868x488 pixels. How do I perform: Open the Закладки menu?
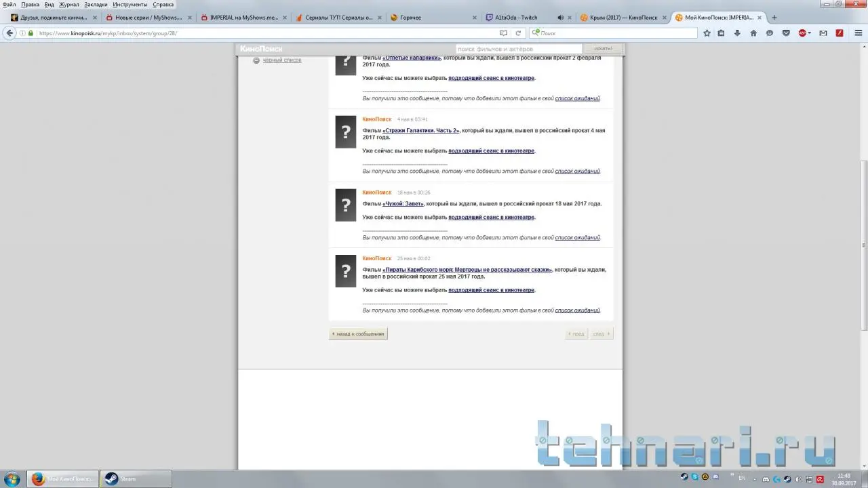[x=96, y=4]
